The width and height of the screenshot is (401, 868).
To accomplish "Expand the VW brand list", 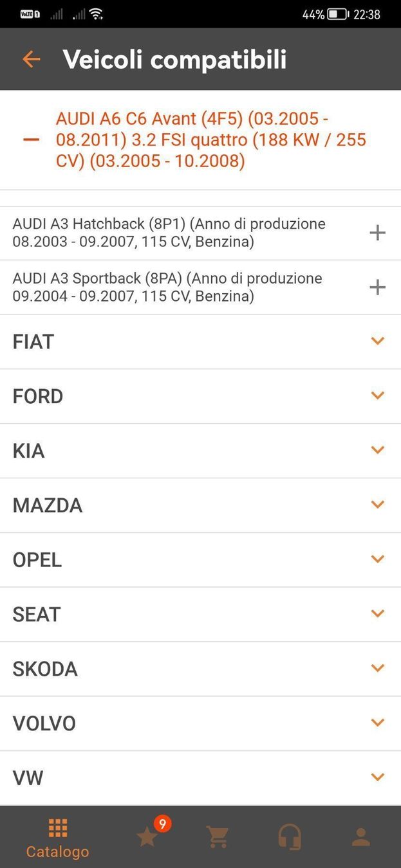I will (377, 777).
